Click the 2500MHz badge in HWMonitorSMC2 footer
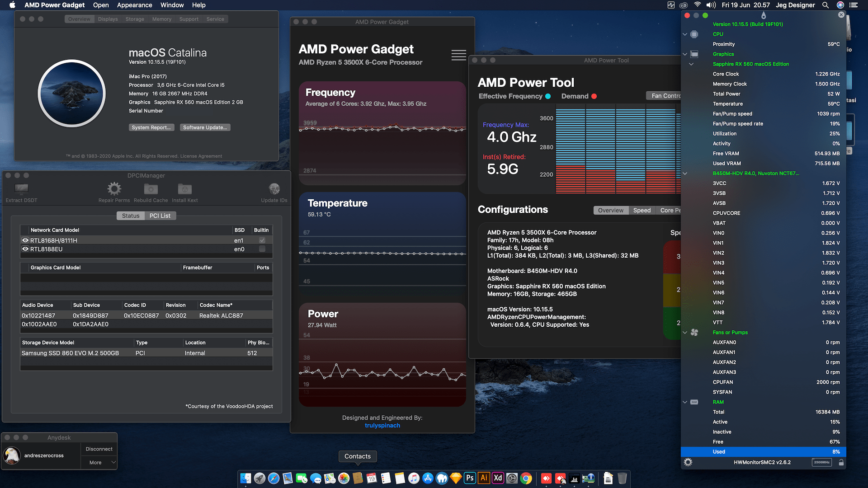This screenshot has height=488, width=868. (x=821, y=462)
